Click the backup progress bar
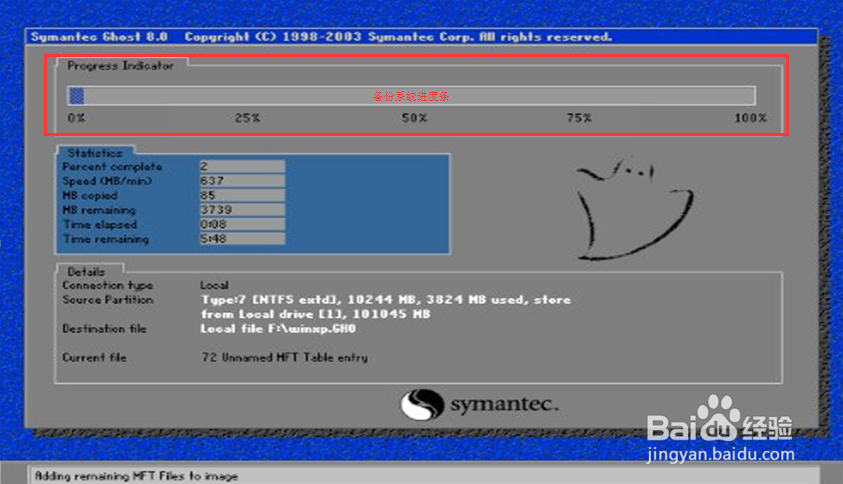Screen dimensions: 843x484 (x=411, y=96)
